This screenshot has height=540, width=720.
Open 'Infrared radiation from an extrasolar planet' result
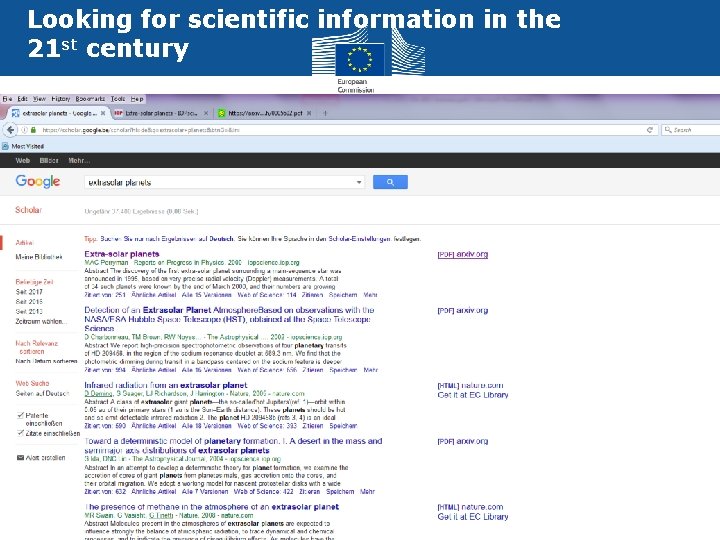pos(166,385)
